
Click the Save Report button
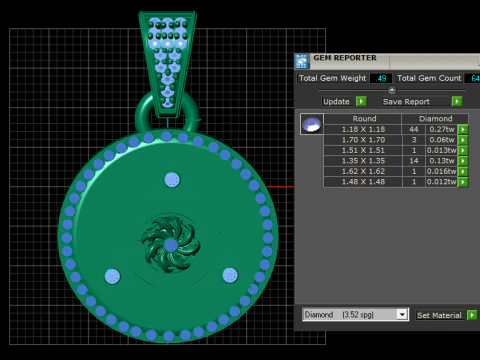(416, 101)
